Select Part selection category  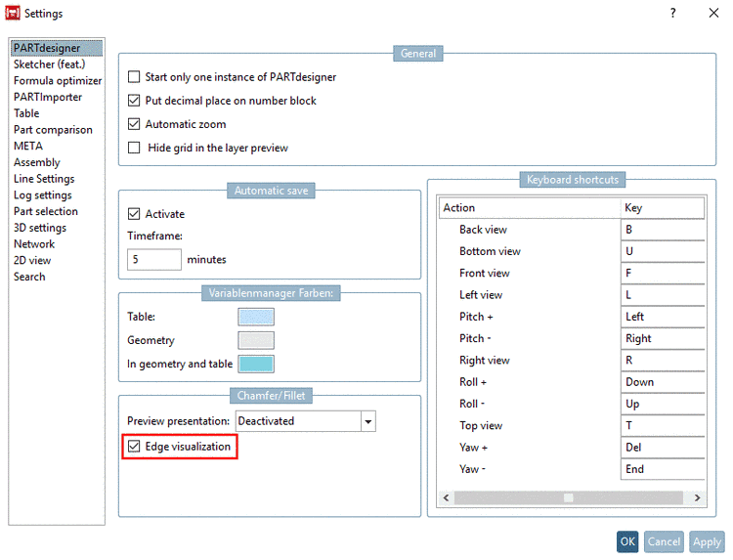[57, 211]
